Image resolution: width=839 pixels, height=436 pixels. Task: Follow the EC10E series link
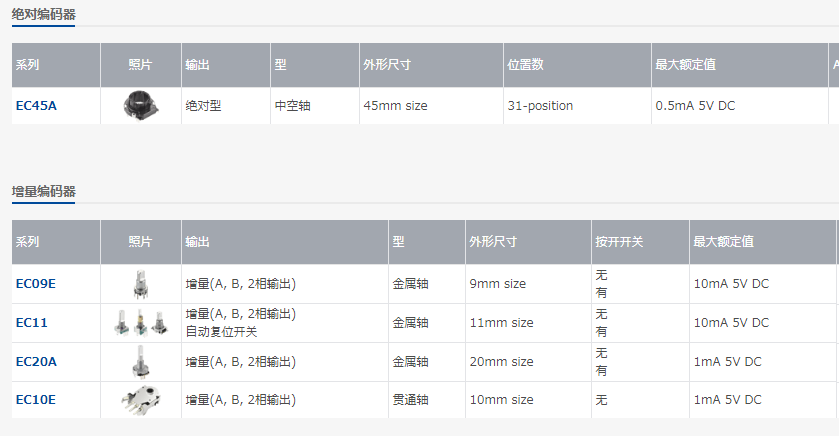click(36, 400)
